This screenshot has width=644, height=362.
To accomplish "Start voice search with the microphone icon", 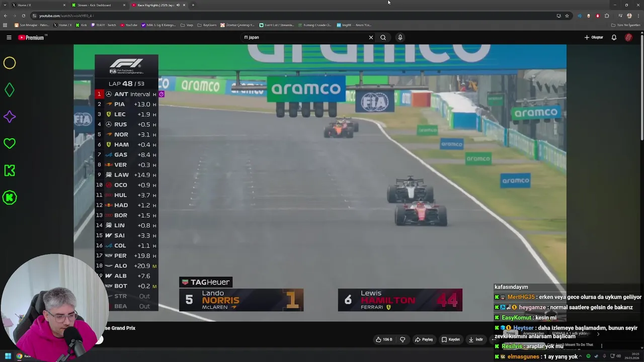I will [x=400, y=37].
